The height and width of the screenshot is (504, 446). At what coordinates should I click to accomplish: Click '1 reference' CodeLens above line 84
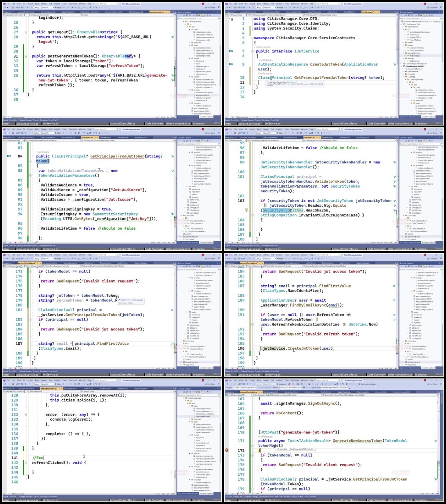coord(43,152)
